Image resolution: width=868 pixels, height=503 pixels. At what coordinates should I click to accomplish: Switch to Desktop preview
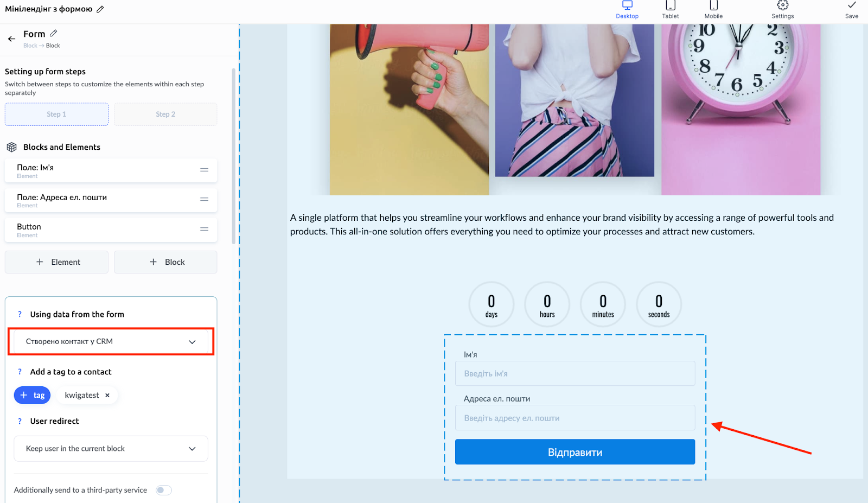tap(627, 9)
